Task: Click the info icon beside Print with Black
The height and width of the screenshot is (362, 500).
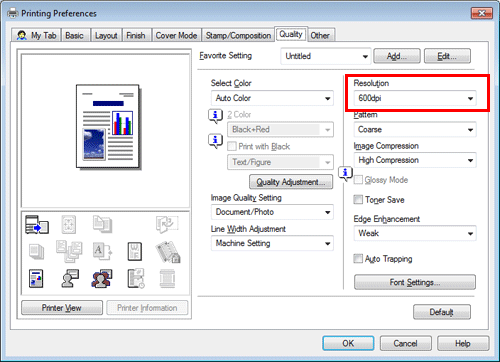Action: click(x=215, y=141)
